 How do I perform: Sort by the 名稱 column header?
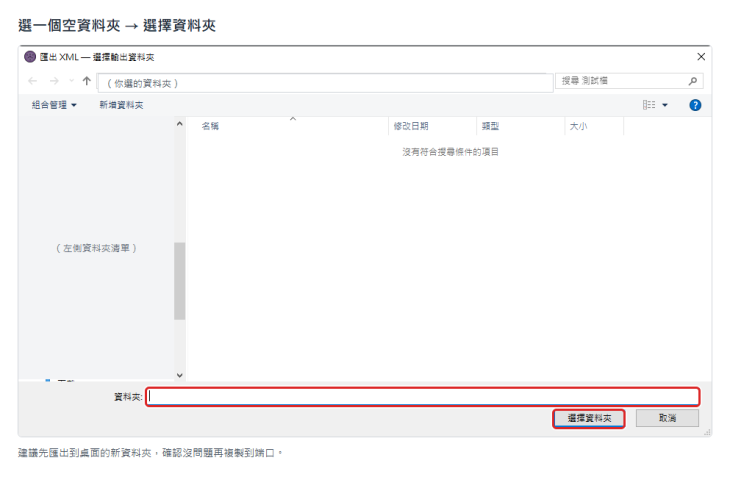[287, 126]
